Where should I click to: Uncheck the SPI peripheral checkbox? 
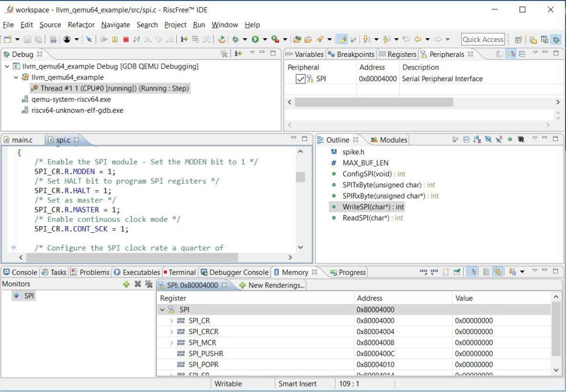(300, 79)
